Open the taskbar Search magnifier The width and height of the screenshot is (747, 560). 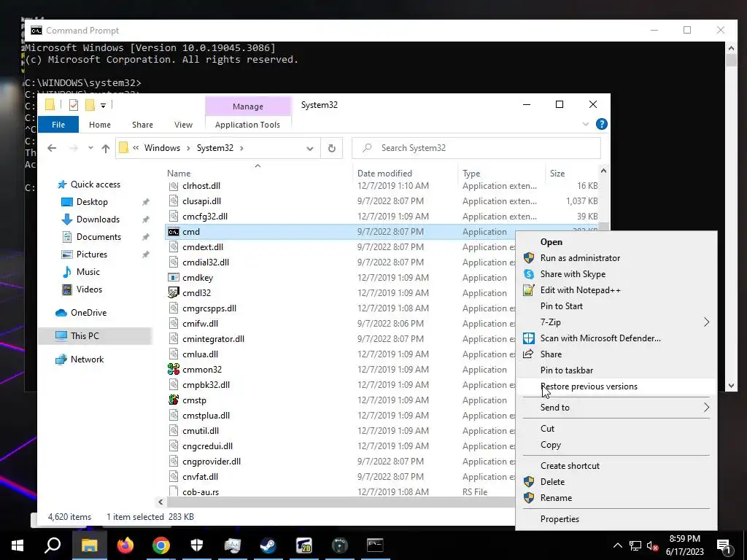pyautogui.click(x=53, y=545)
